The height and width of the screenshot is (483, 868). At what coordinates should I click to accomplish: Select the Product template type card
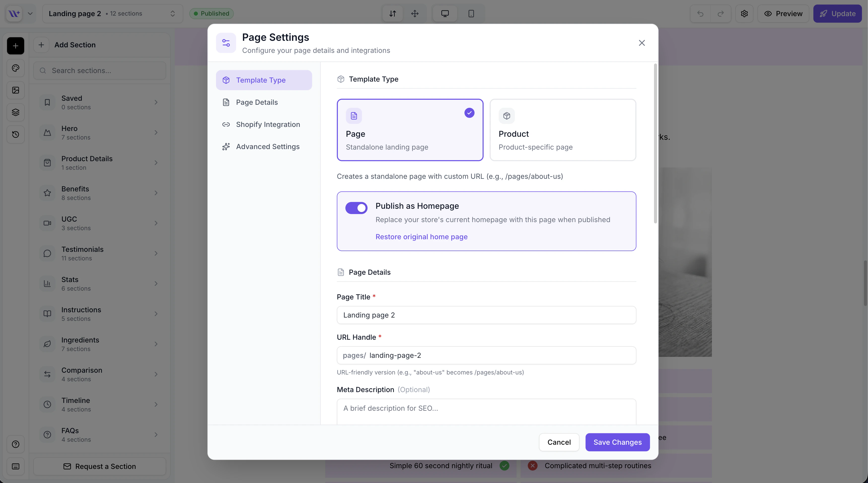click(562, 130)
